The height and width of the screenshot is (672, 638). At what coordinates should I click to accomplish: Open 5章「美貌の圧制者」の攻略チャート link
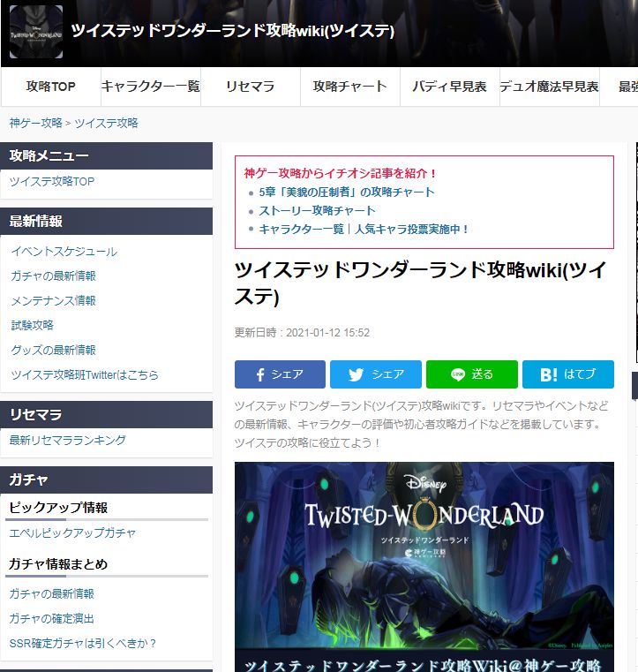(x=347, y=192)
